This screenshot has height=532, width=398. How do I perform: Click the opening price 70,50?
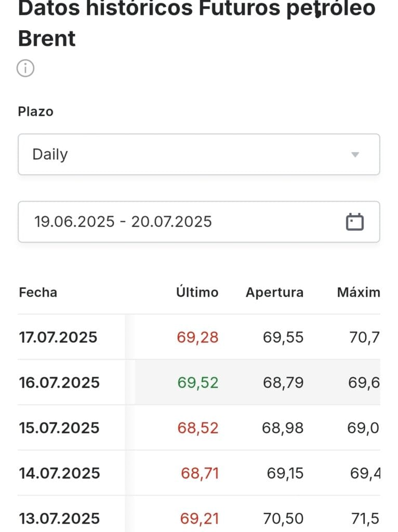(x=285, y=518)
